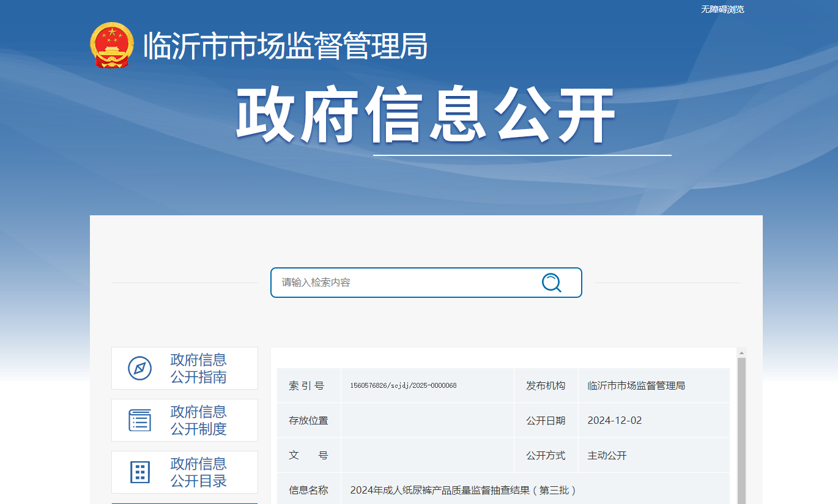838x504 pixels.
Task: Click the 主动公开 value cell
Action: 654,455
